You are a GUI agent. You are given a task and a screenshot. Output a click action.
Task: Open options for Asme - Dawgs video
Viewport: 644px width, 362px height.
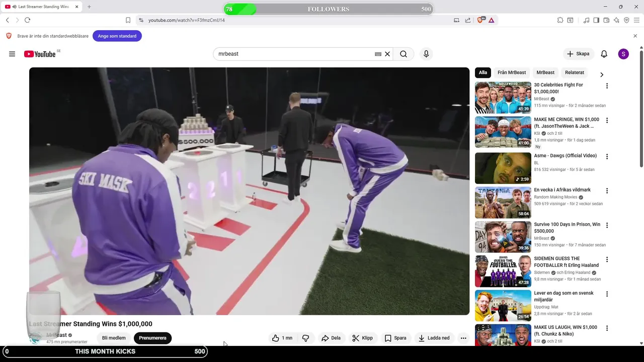[607, 156]
